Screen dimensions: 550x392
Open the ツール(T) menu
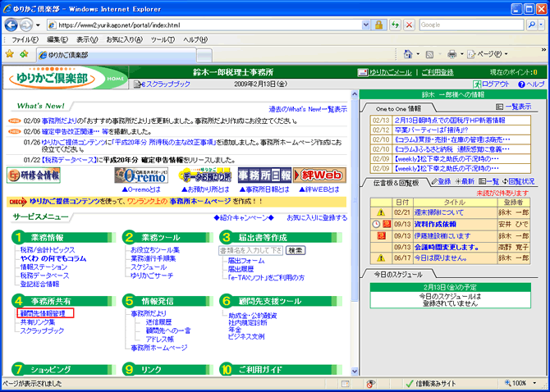click(x=163, y=39)
